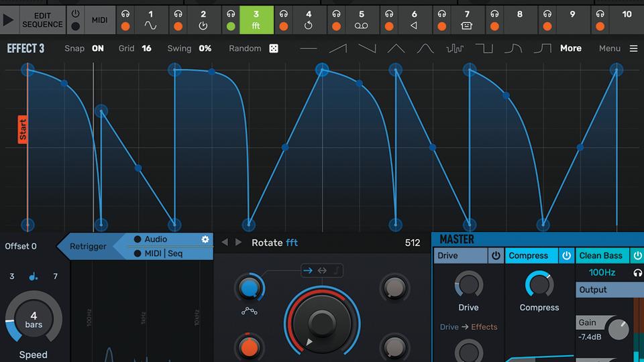The height and width of the screenshot is (362, 644).
Task: Open Audio retrigger settings gear
Action: (x=205, y=239)
